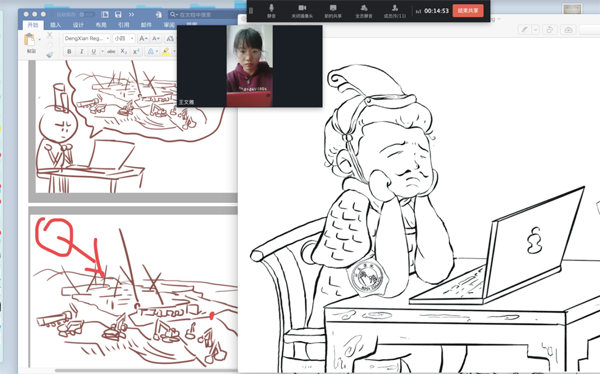Pick the text highlight color swatch
This screenshot has height=374, width=600.
[x=166, y=51]
